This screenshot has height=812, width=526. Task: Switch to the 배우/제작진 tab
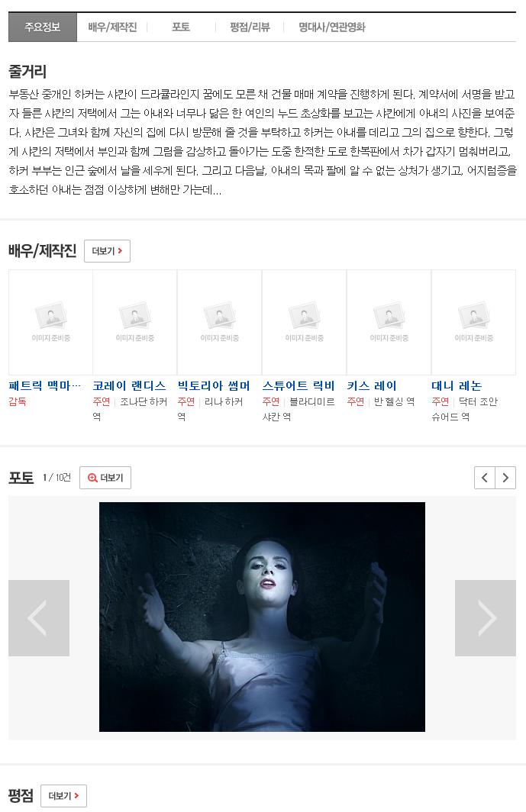[x=112, y=27]
